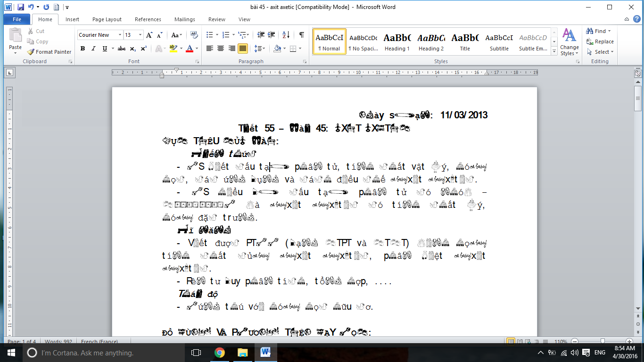The width and height of the screenshot is (644, 362).
Task: Apply the Heading 1 style
Action: (397, 41)
